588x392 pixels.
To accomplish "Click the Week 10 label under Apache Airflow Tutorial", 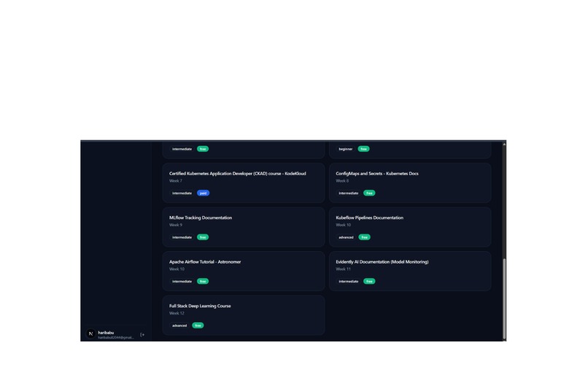I will [177, 269].
